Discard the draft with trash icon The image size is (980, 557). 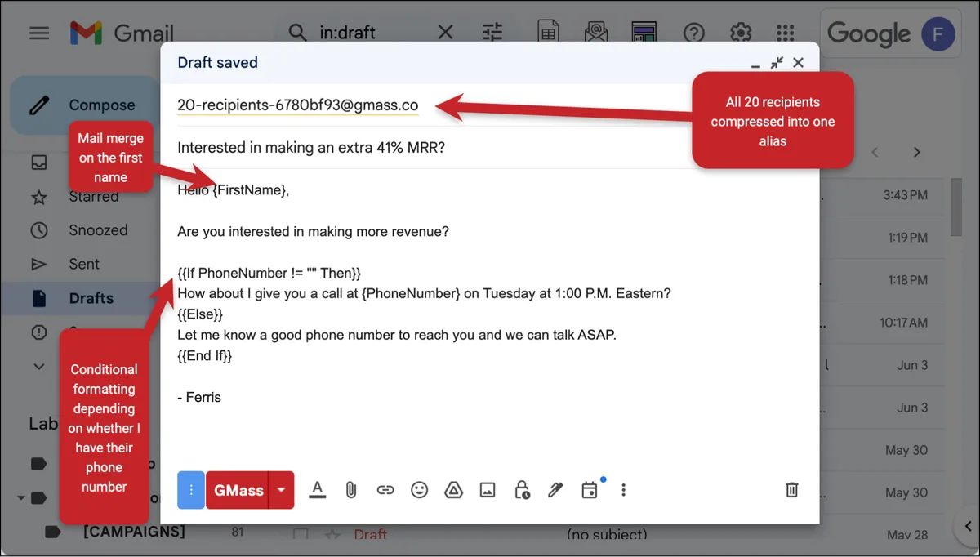[791, 490]
